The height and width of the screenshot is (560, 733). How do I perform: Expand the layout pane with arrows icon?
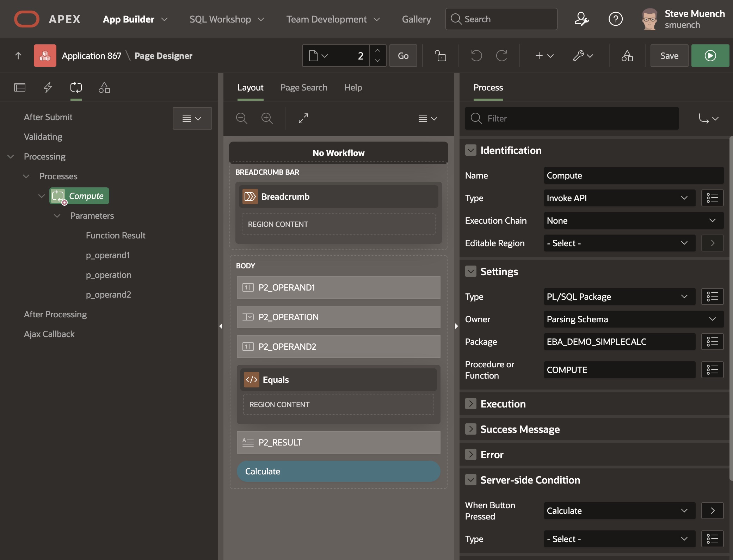coord(303,118)
